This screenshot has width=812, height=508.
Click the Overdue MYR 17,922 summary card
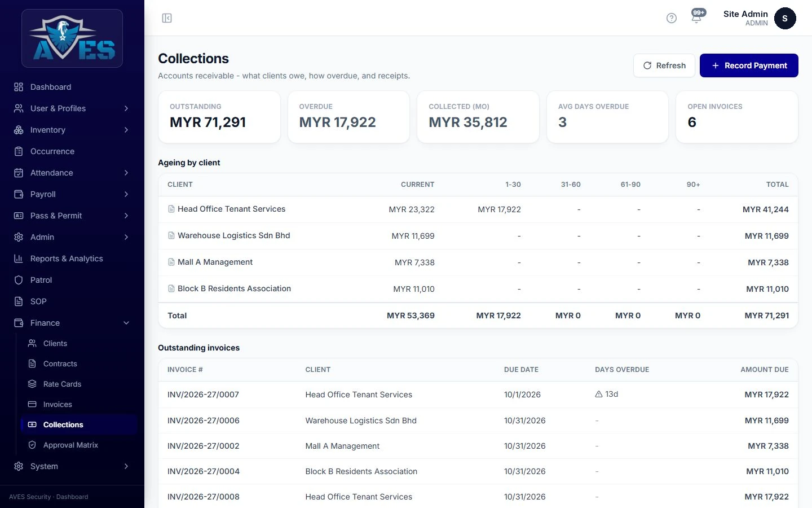tap(348, 117)
